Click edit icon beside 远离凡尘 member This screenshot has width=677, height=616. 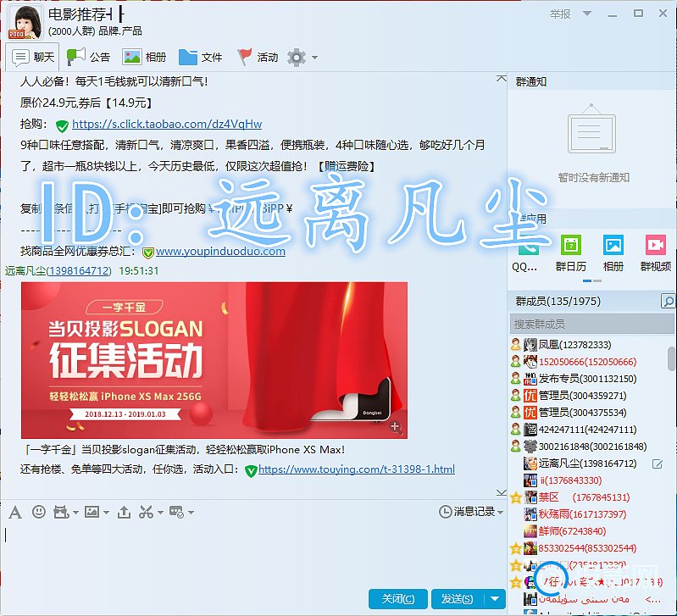pos(657,464)
